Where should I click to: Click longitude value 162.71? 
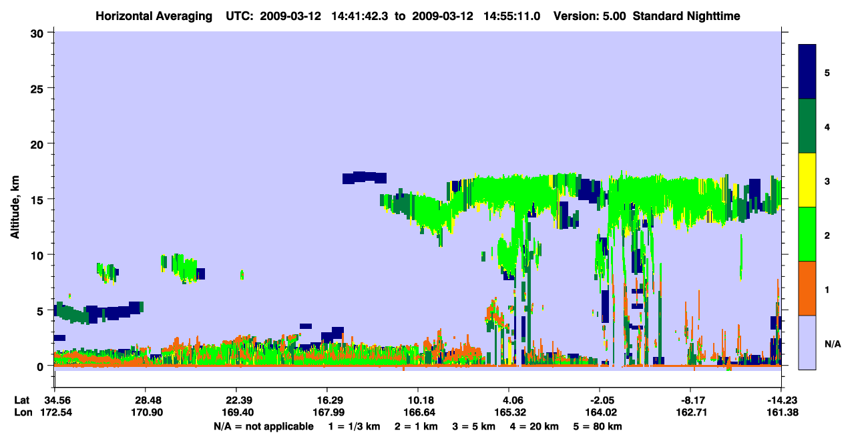coord(691,412)
